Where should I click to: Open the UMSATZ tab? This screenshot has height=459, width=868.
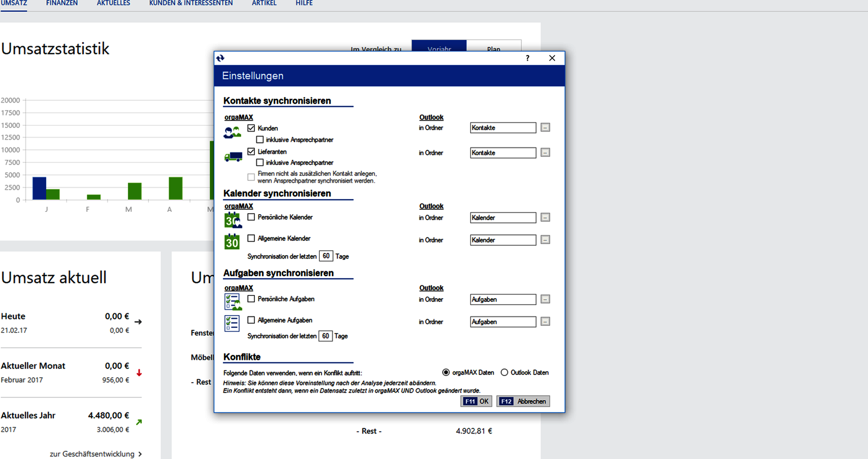(x=14, y=4)
